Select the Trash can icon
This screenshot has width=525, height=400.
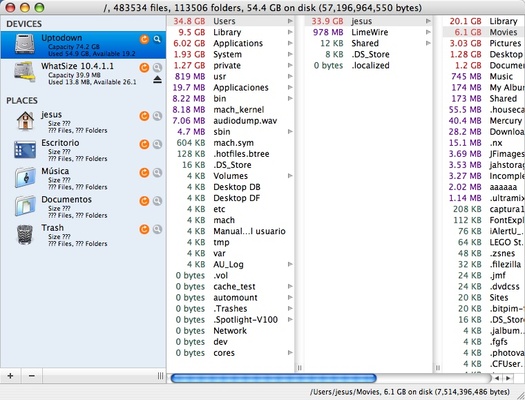point(25,234)
